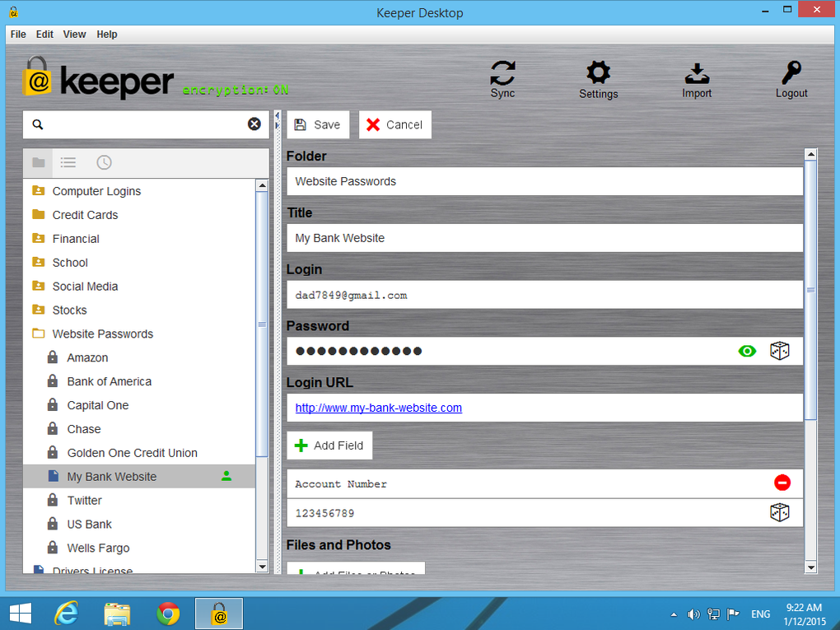
Task: Launch Internet Explorer from taskbar
Action: pyautogui.click(x=67, y=614)
